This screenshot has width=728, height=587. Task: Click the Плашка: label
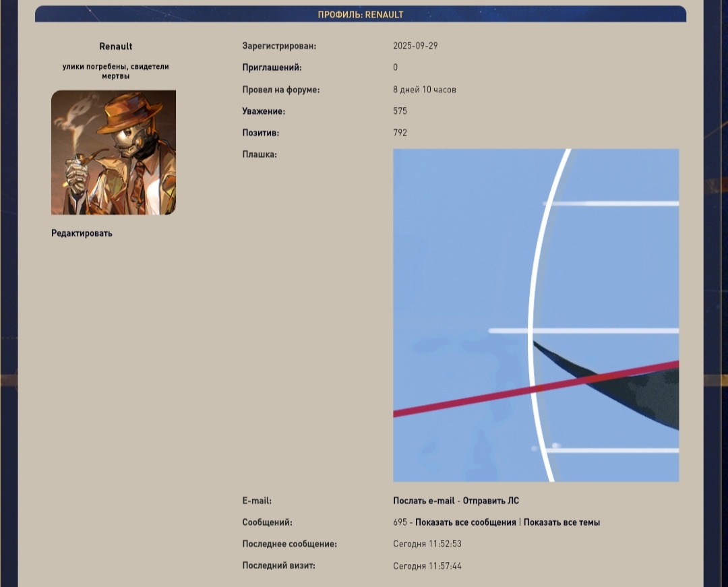point(260,154)
